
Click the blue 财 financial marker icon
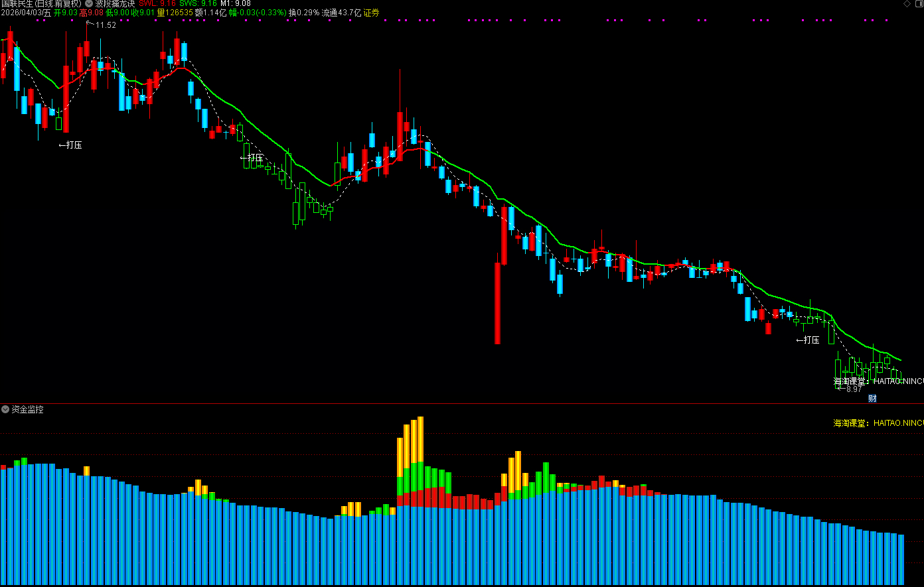pyautogui.click(x=873, y=399)
